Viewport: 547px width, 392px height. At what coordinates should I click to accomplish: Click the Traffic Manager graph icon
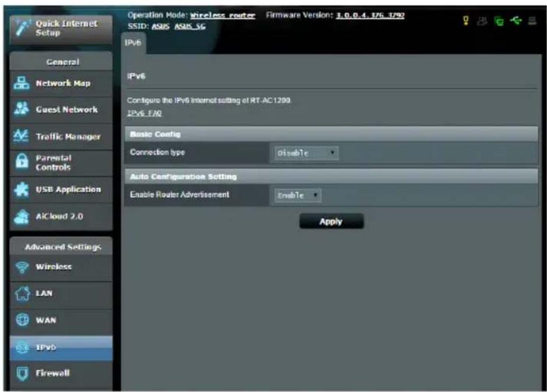tap(21, 136)
